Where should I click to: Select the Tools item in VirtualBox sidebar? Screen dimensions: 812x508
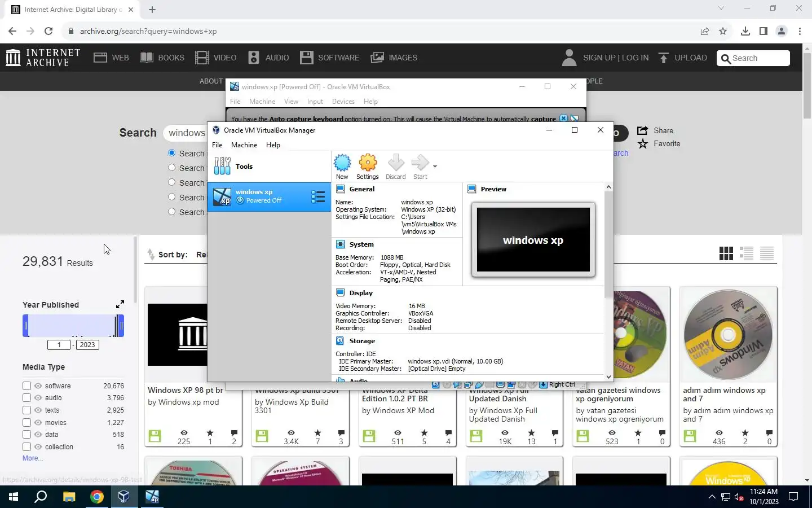tap(269, 167)
